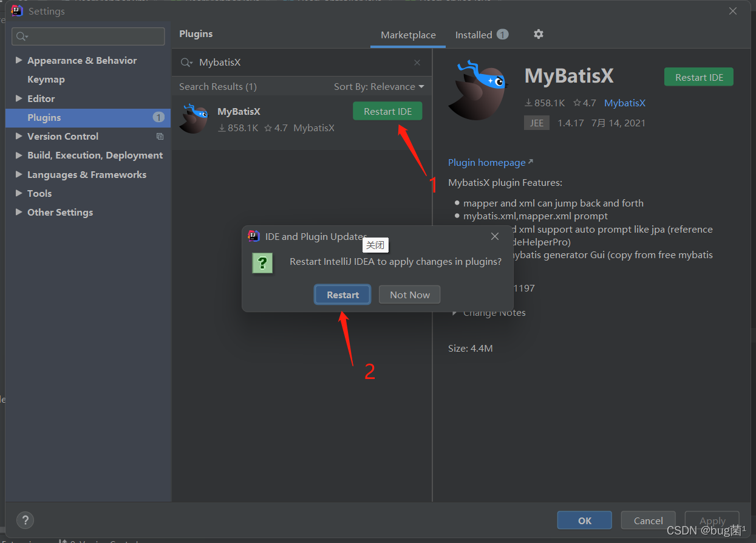This screenshot has height=543, width=756.
Task: Click the question icon in the restart dialog
Action: [x=262, y=263]
